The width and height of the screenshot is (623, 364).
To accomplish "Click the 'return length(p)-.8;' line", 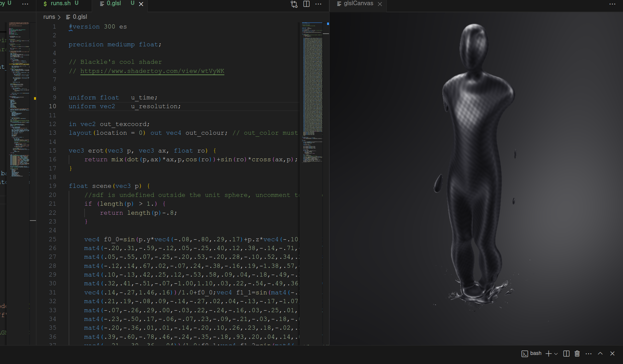I will point(138,213).
